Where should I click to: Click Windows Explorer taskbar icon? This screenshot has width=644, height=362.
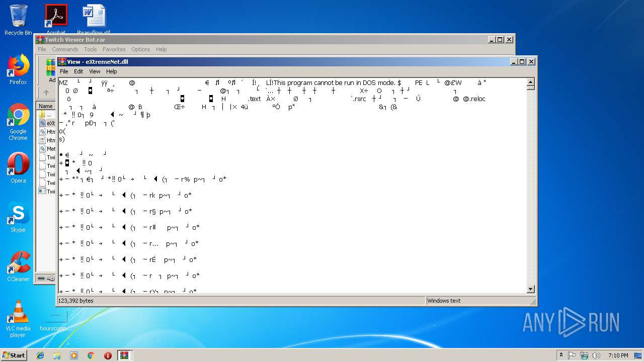pyautogui.click(x=57, y=355)
